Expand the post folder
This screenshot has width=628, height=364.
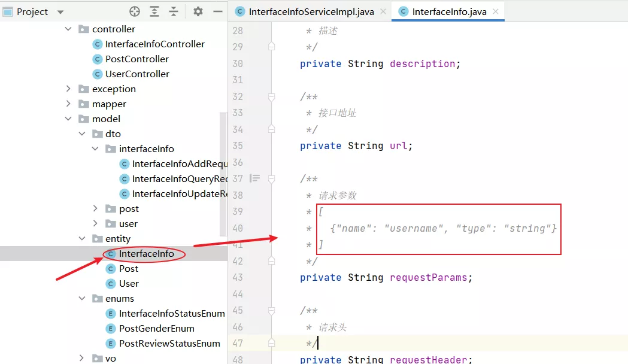[95, 208]
